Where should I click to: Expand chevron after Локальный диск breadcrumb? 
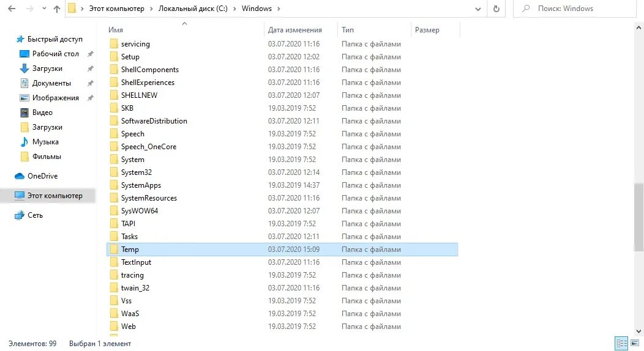(234, 9)
